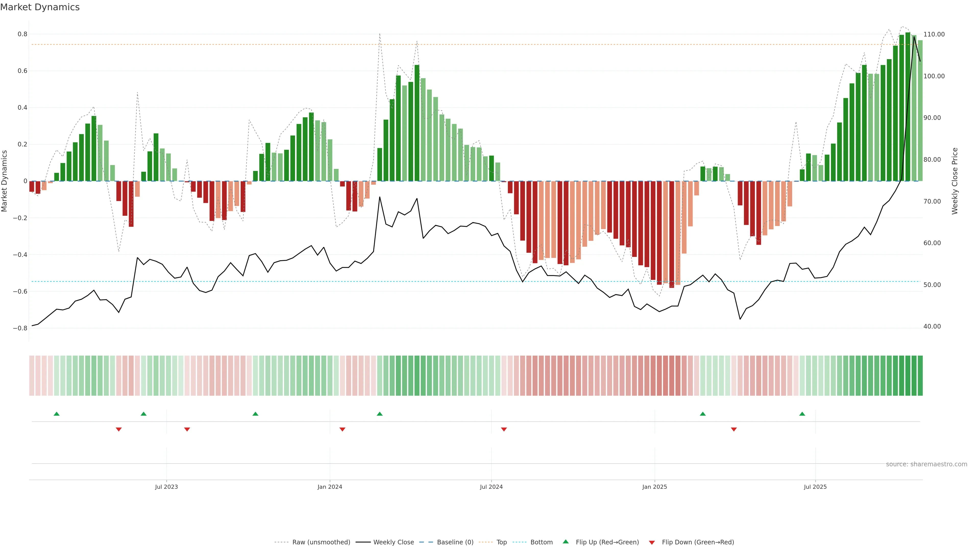This screenshot has height=551, width=980.
Task: Click the first green flip-up triangle marker
Action: coord(57,414)
